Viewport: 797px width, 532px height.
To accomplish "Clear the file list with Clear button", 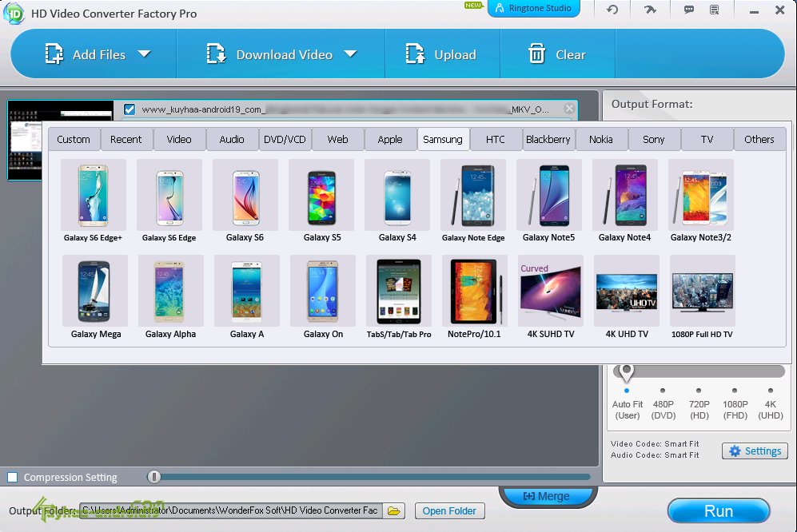I will coord(557,54).
